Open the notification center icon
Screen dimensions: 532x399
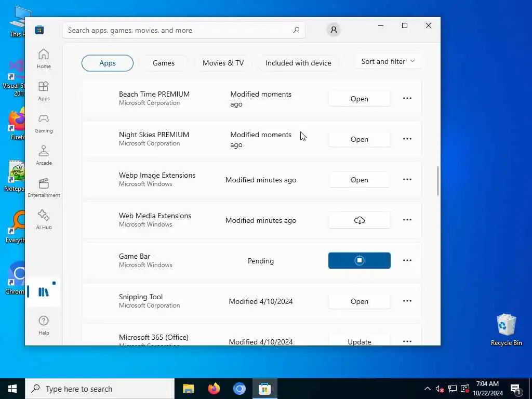(515, 389)
